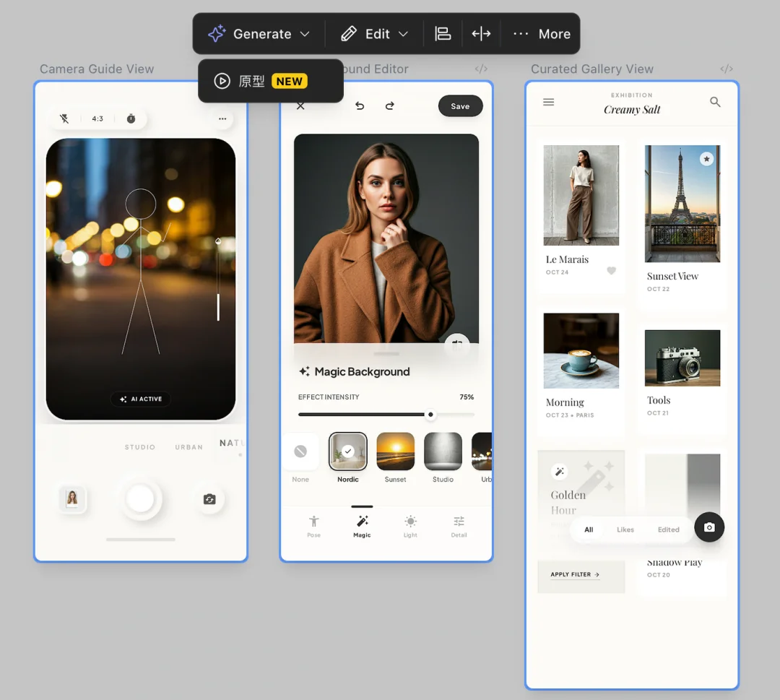Click code icon beside Curated Gallery View
The width and height of the screenshot is (780, 700).
(x=727, y=69)
